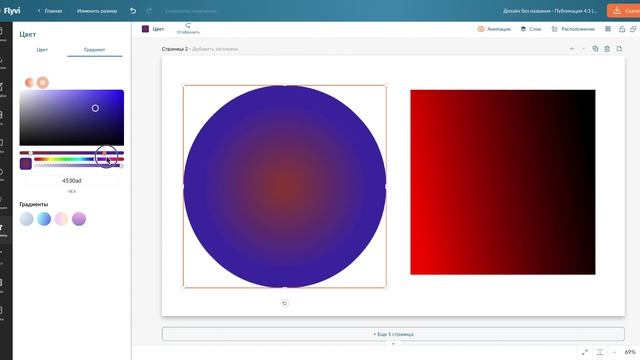640x360 pixels.
Task: Apply the blue gradient preset
Action: [44, 219]
